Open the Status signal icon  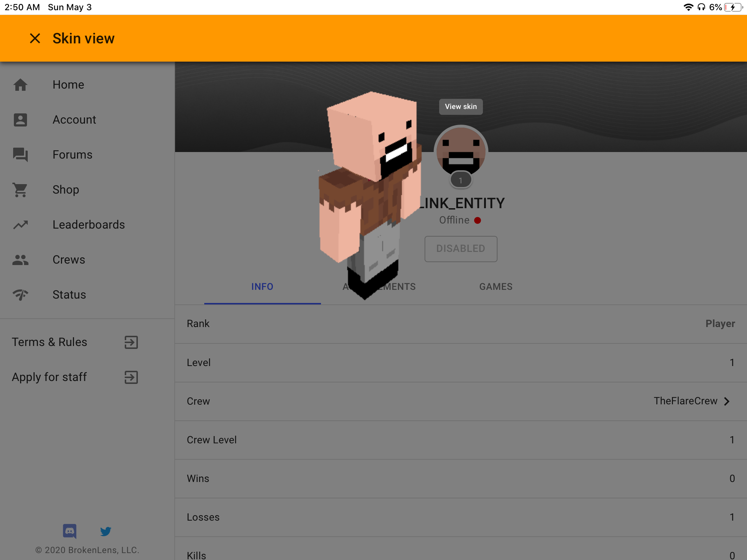click(x=20, y=295)
